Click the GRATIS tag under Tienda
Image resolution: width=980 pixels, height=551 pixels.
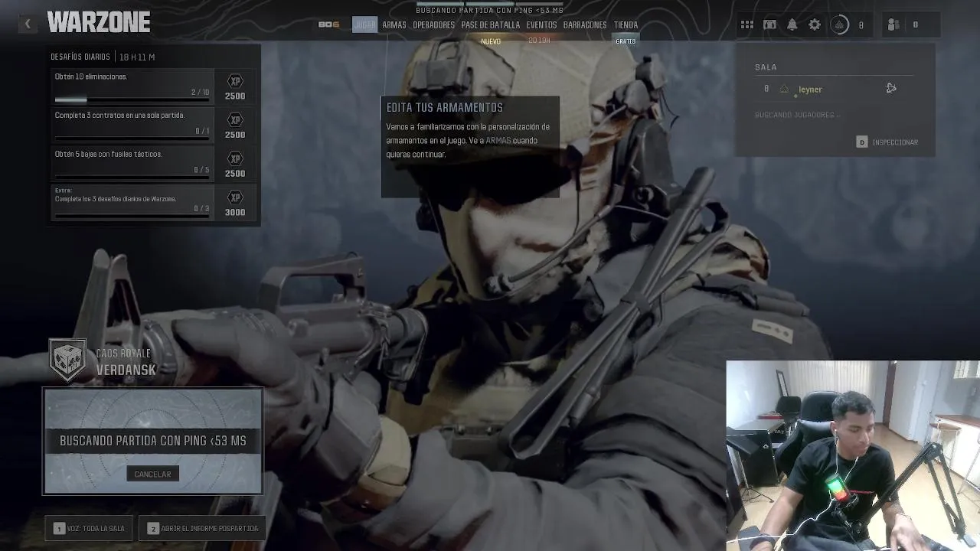pos(626,41)
